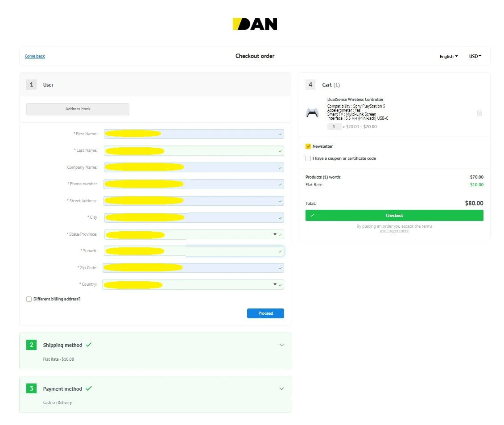Click step number 2 shipping badge
This screenshot has width=504, height=425.
pos(31,345)
